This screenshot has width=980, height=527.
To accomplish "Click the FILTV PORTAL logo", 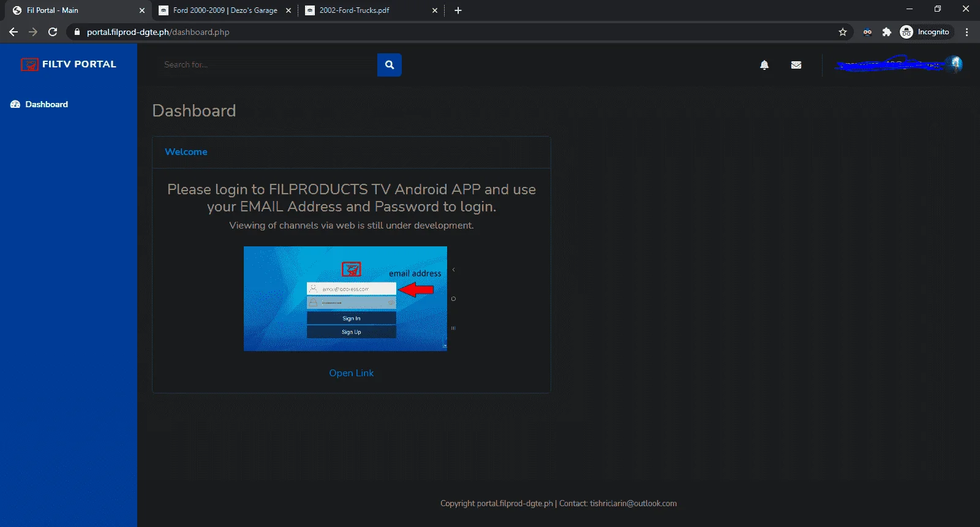I will coord(69,64).
